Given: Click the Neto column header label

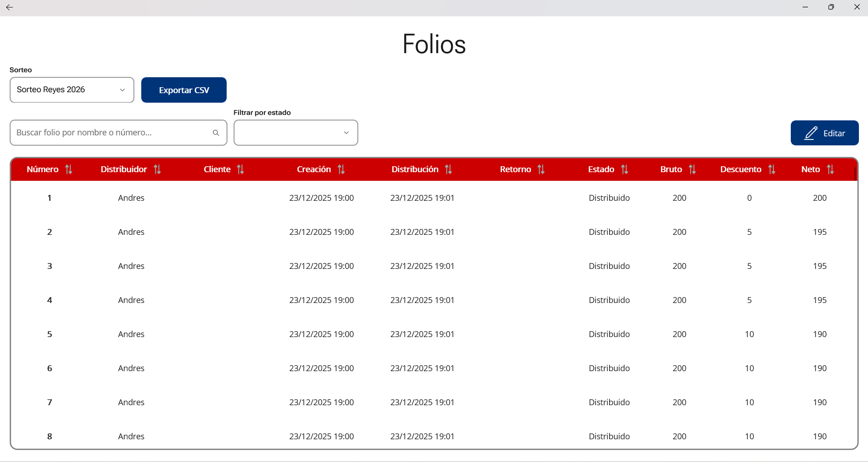Looking at the screenshot, I should click(811, 169).
